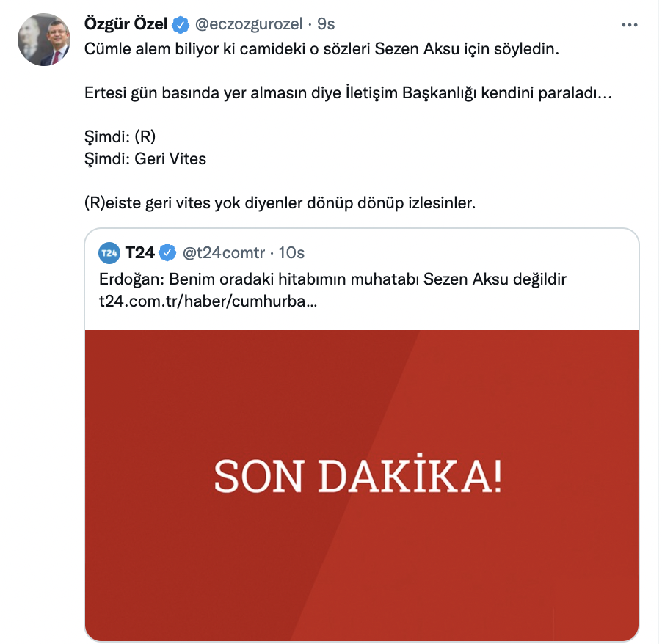Click the 'Erdoğan: Benim oradaki hitabımın' headline
The width and height of the screenshot is (662, 644).
(333, 279)
